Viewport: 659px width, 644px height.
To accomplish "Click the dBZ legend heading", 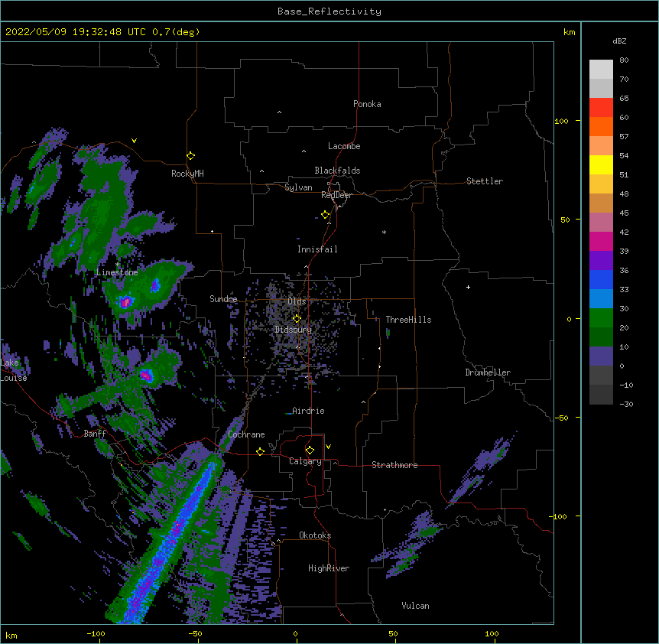I will (x=619, y=41).
